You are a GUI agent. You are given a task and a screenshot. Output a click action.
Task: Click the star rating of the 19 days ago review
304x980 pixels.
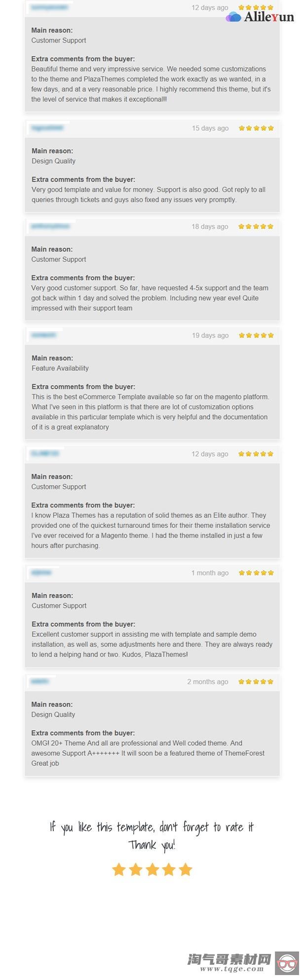pos(256,336)
